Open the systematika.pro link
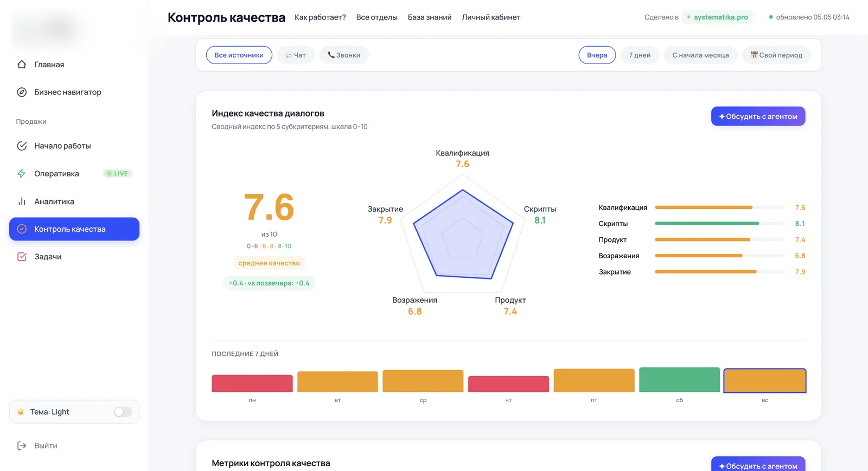 718,17
